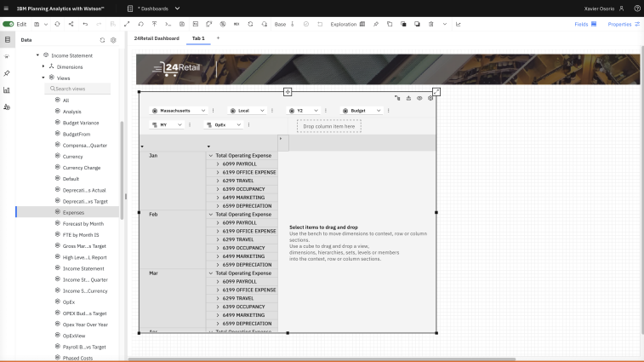Open the OpEx row dimension dropdown
This screenshot has height=362, width=644.
(224, 124)
